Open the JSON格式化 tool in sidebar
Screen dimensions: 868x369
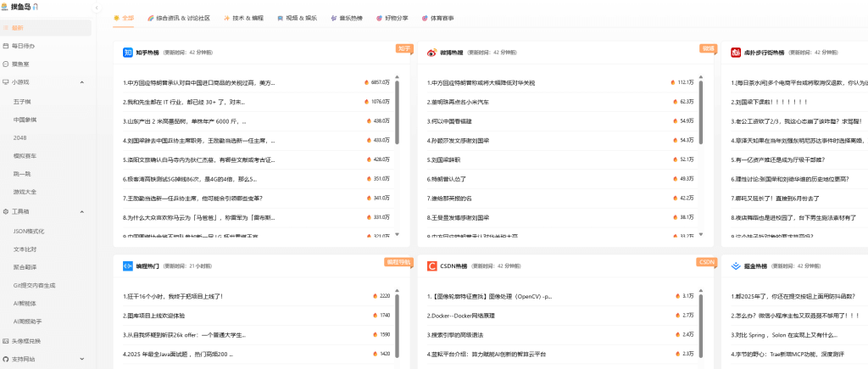coord(29,231)
